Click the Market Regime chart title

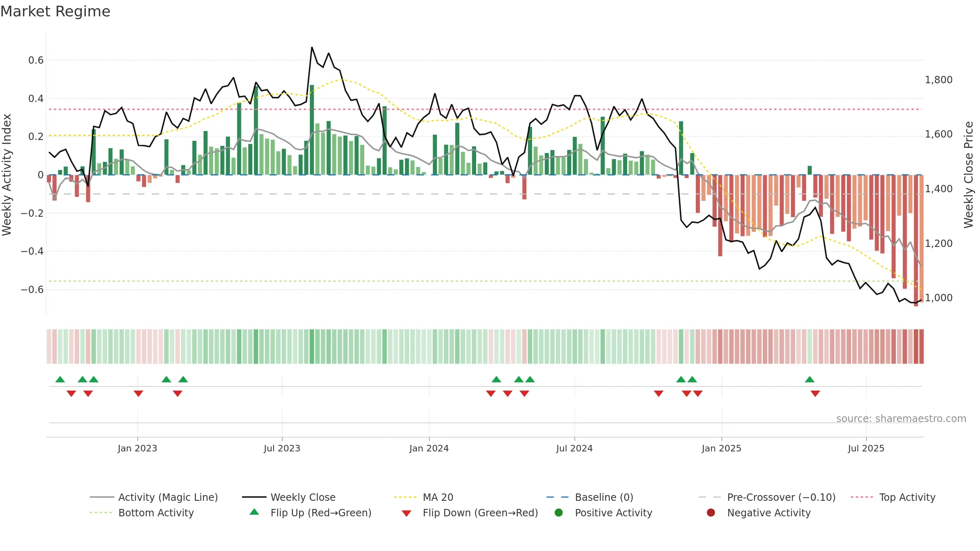pyautogui.click(x=55, y=11)
